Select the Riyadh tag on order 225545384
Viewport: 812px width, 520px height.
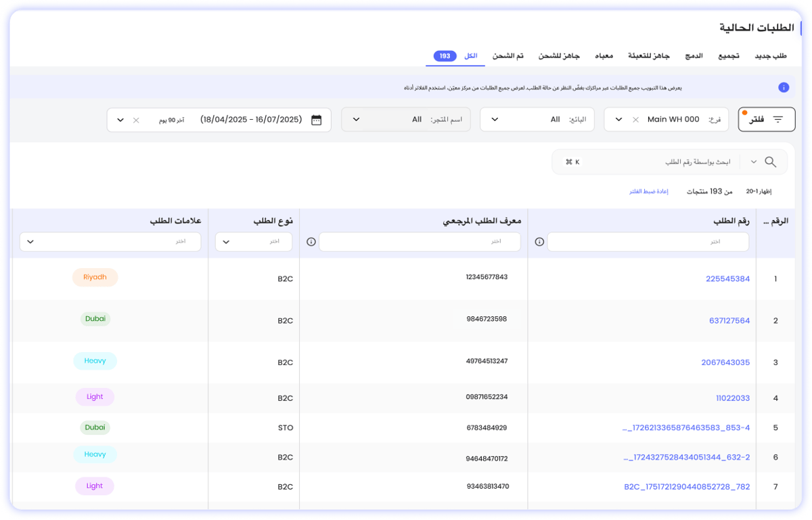click(x=95, y=277)
